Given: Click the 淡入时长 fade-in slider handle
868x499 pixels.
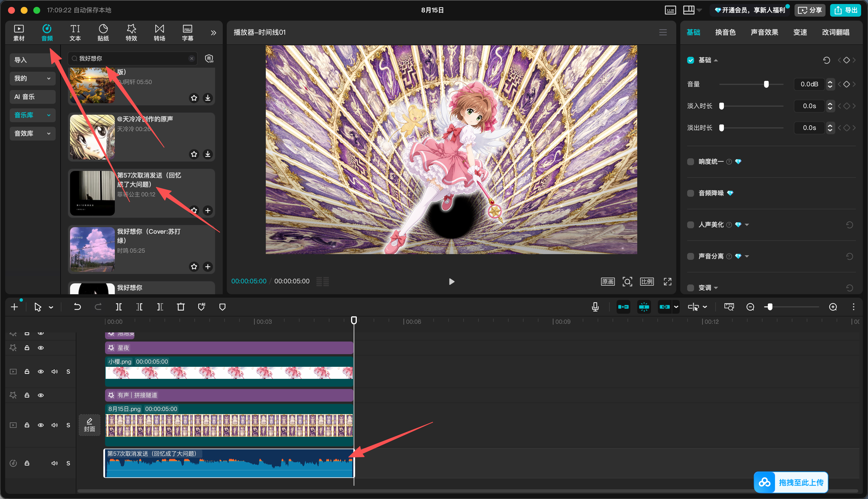Looking at the screenshot, I should pos(722,106).
